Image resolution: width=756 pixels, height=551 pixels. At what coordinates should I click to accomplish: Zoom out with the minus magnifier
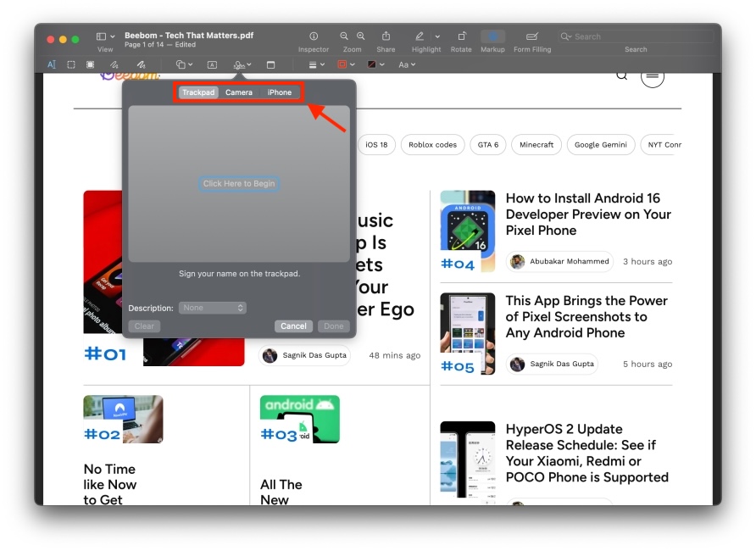tap(344, 36)
